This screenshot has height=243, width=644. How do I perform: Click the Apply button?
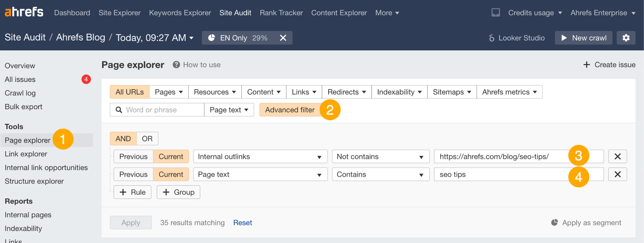(131, 223)
